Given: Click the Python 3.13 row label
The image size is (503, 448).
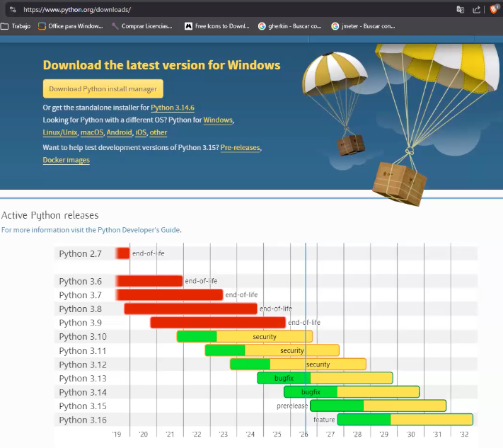Looking at the screenshot, I should pos(83,379).
